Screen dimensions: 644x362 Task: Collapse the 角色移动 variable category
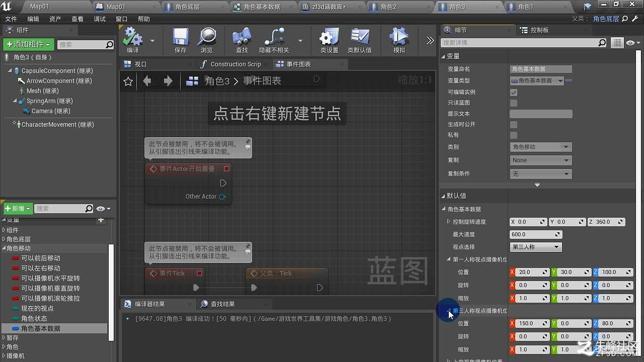click(x=4, y=248)
